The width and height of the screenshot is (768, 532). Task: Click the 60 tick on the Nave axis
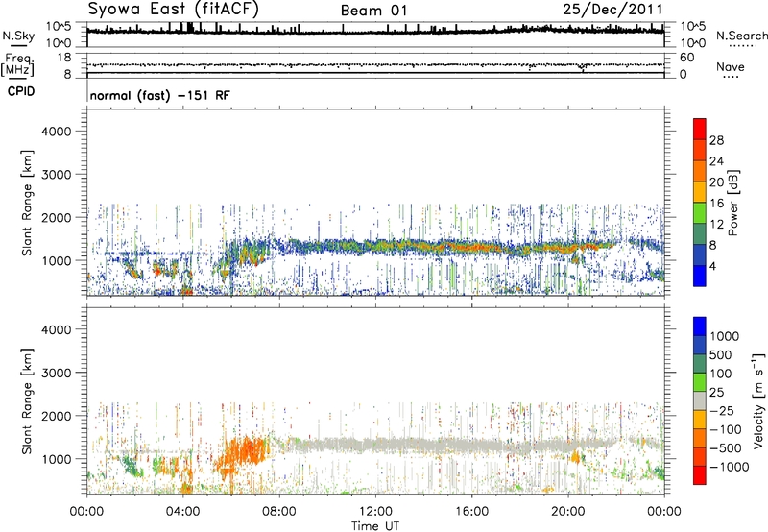686,58
